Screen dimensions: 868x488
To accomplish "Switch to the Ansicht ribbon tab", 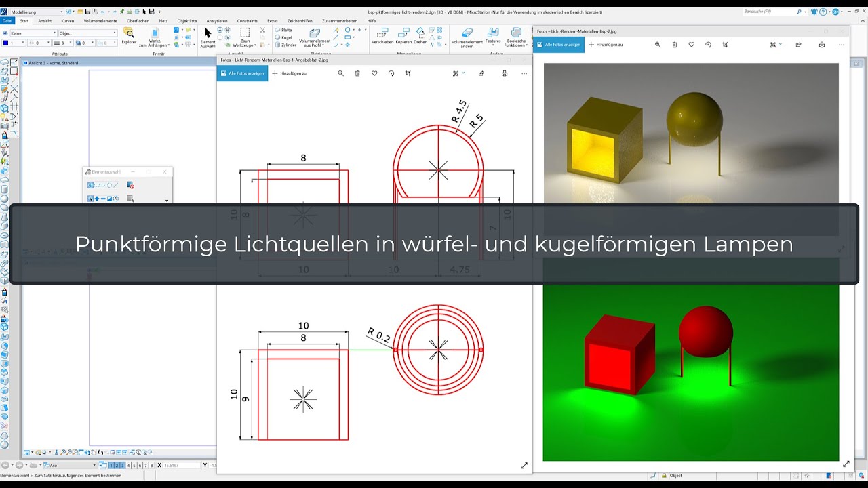I will pyautogui.click(x=45, y=21).
